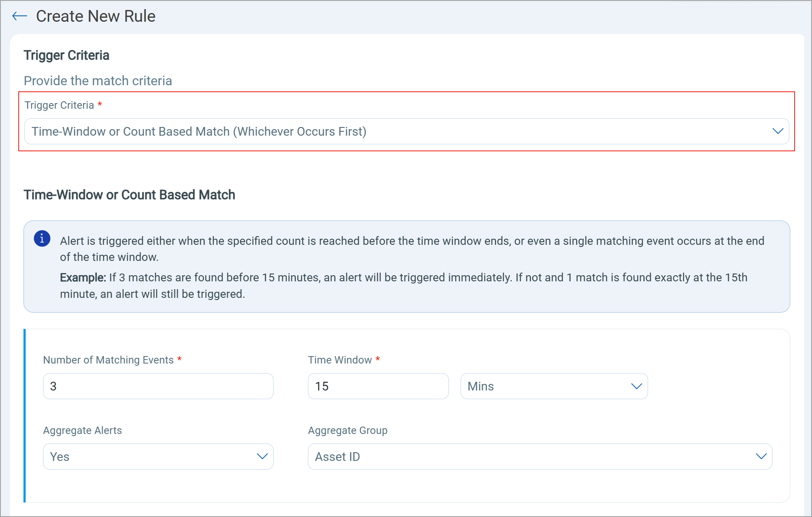
Task: Click the Provide the match criteria subtitle
Action: click(98, 81)
